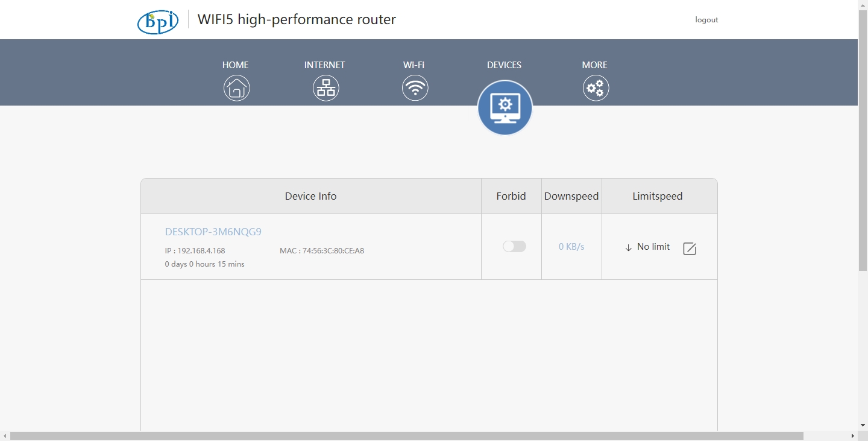Click the No limit text
The width and height of the screenshot is (868, 441).
653,247
